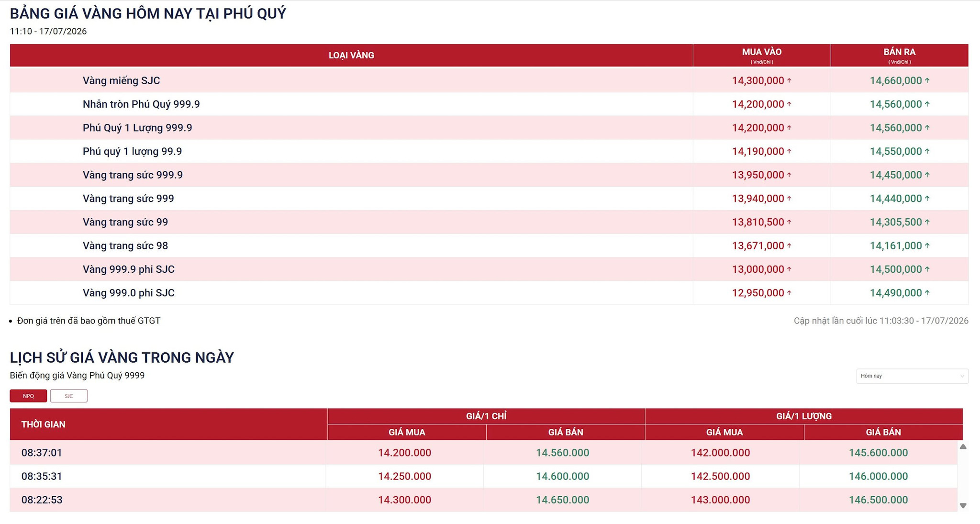Click up arrow beside Vàng trang sức 98 sell price
The image size is (980, 524).
927,245
